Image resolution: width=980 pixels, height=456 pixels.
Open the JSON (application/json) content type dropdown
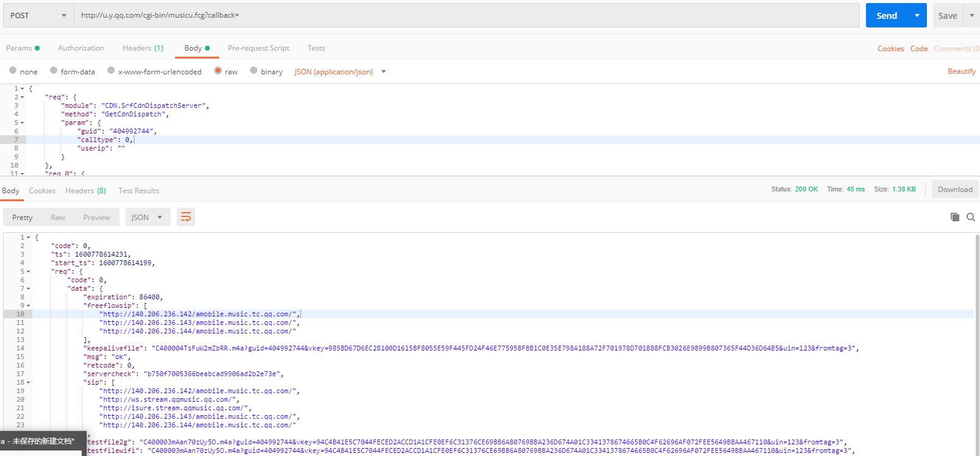pos(340,71)
